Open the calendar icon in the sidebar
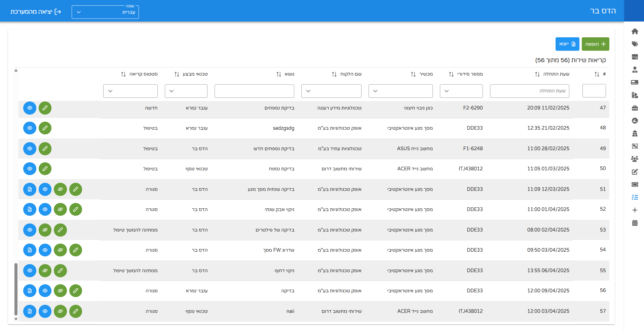 click(x=635, y=223)
